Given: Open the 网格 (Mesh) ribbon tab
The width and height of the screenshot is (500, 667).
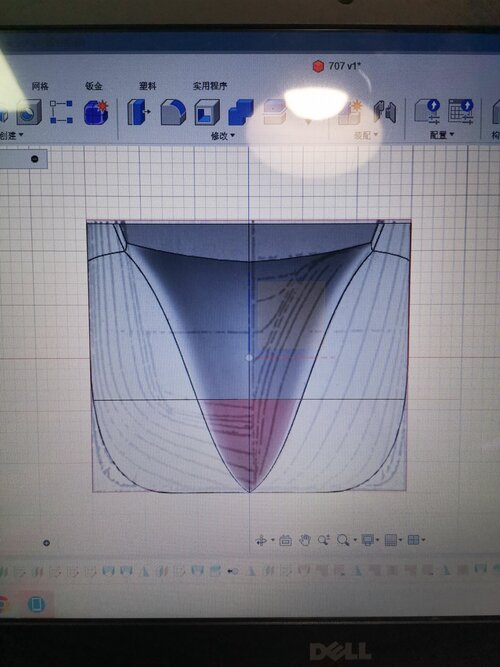Looking at the screenshot, I should pos(40,86).
